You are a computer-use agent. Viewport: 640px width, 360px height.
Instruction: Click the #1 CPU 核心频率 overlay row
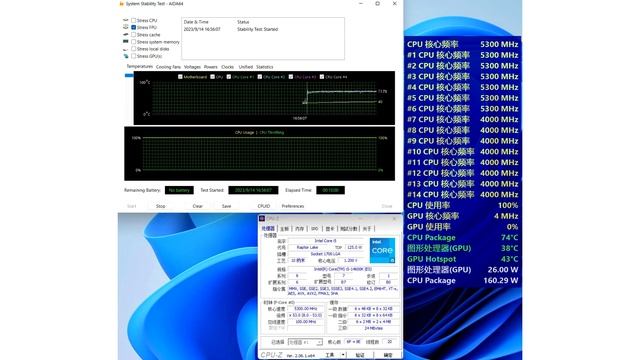pos(462,55)
